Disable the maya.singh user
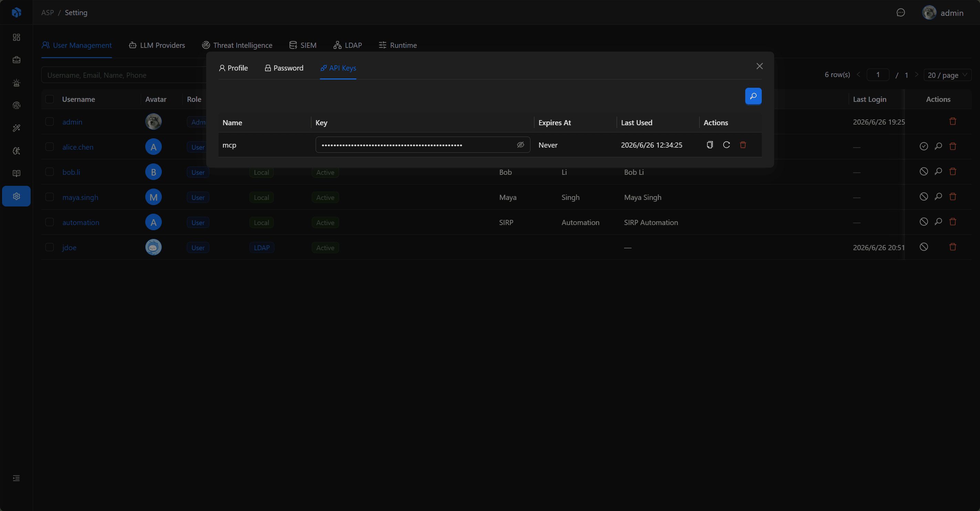This screenshot has width=980, height=511. point(924,196)
